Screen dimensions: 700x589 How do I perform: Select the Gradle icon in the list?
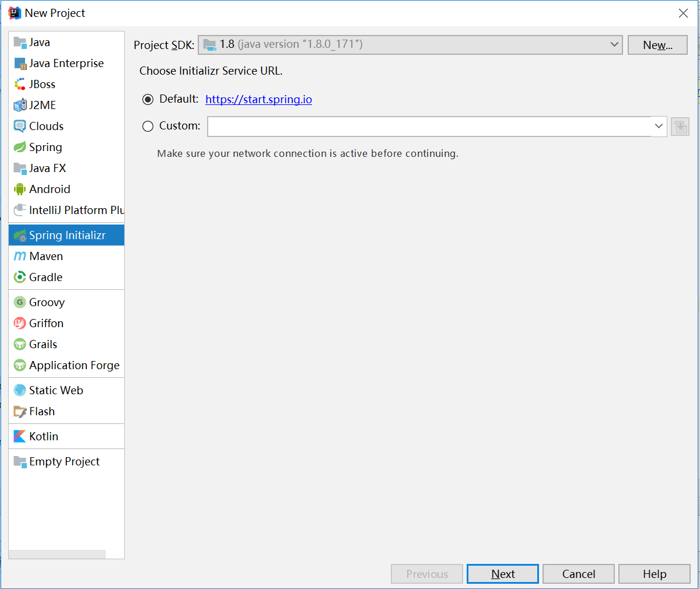(x=20, y=277)
